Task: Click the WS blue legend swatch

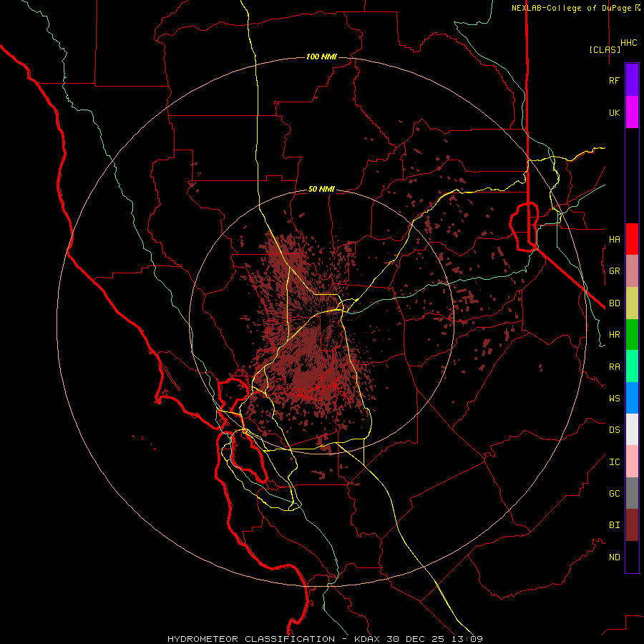Action: pyautogui.click(x=632, y=398)
